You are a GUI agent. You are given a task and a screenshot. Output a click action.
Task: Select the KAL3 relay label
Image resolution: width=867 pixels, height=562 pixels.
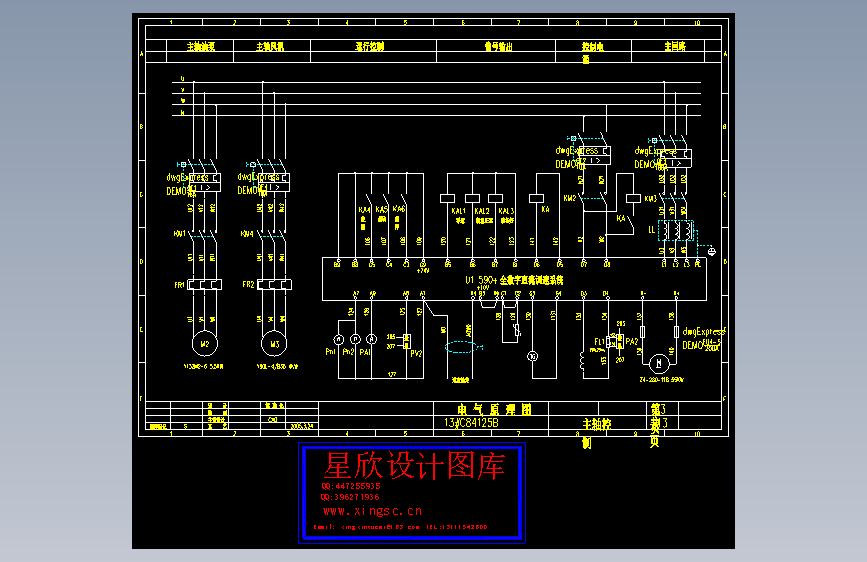(x=506, y=211)
